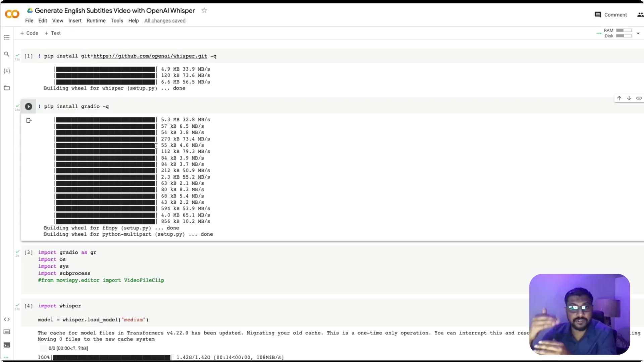The width and height of the screenshot is (644, 362).
Task: Move cell down with arrow icon
Action: pyautogui.click(x=629, y=98)
